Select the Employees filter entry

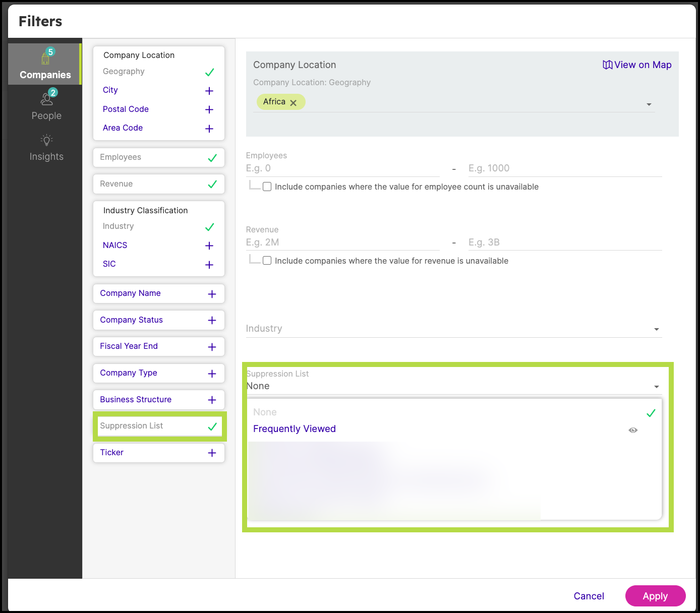159,157
